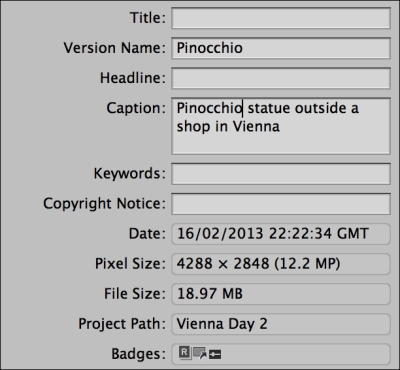Click the Badges label
The height and width of the screenshot is (370, 400).
coord(138,354)
